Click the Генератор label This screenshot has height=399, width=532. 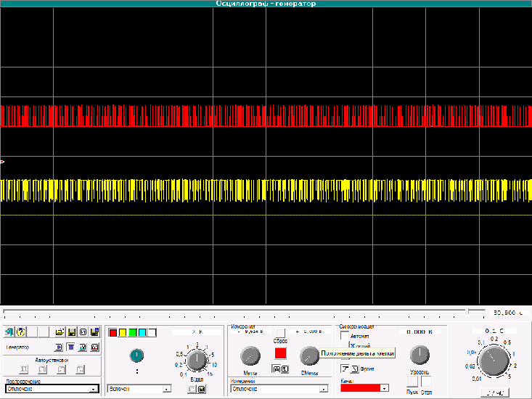[17, 347]
